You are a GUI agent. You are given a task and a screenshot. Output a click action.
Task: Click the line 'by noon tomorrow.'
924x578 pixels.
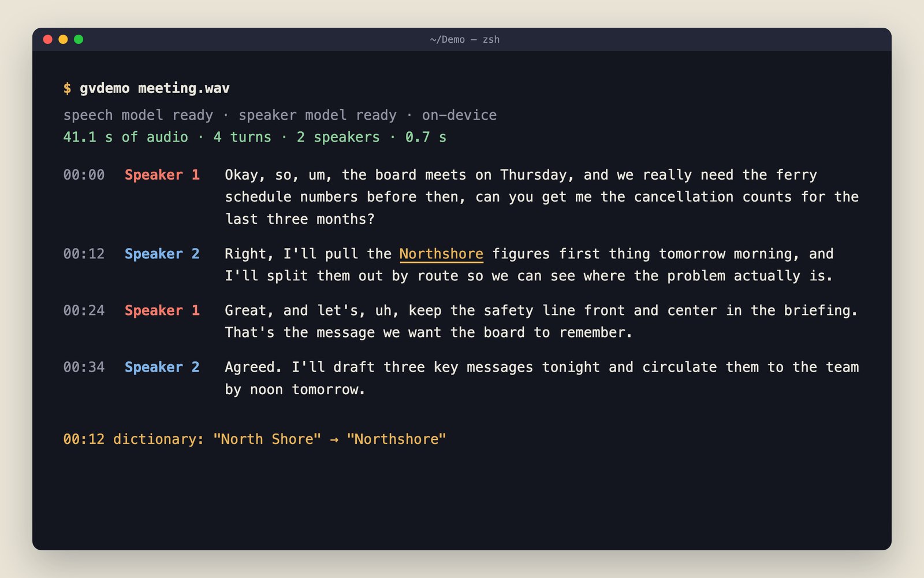pos(295,390)
